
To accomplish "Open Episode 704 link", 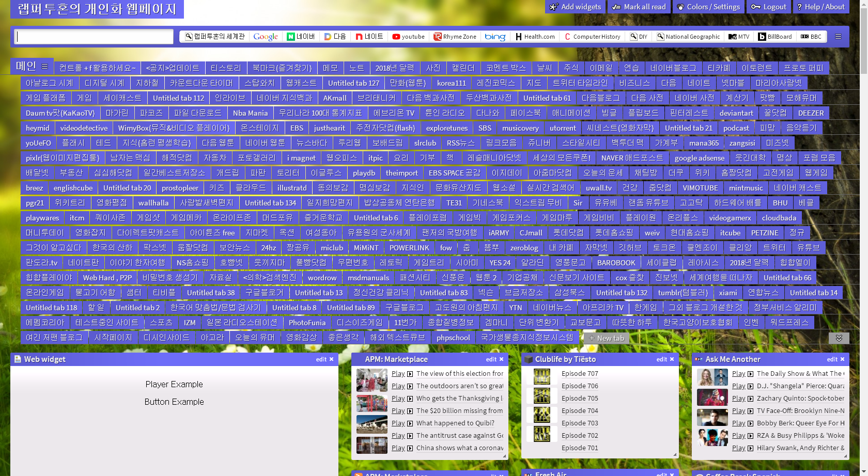I will [580, 411].
